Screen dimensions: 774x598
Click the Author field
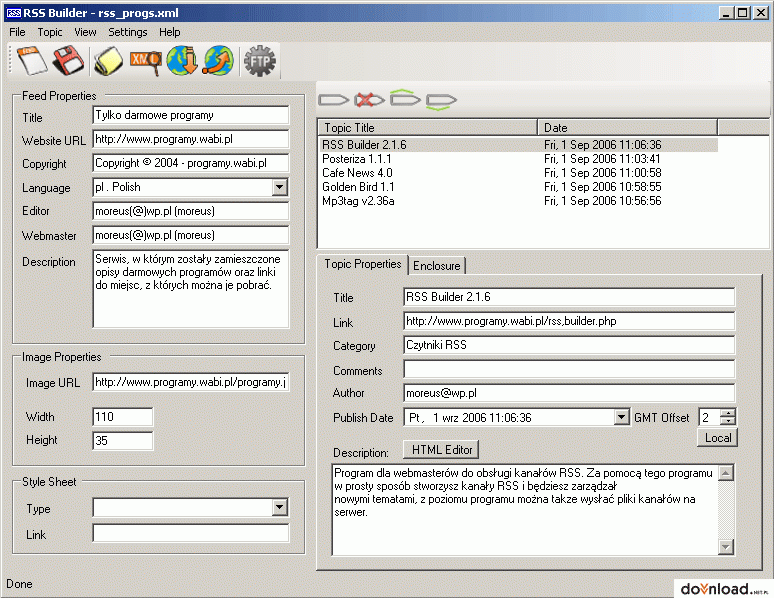(x=569, y=393)
